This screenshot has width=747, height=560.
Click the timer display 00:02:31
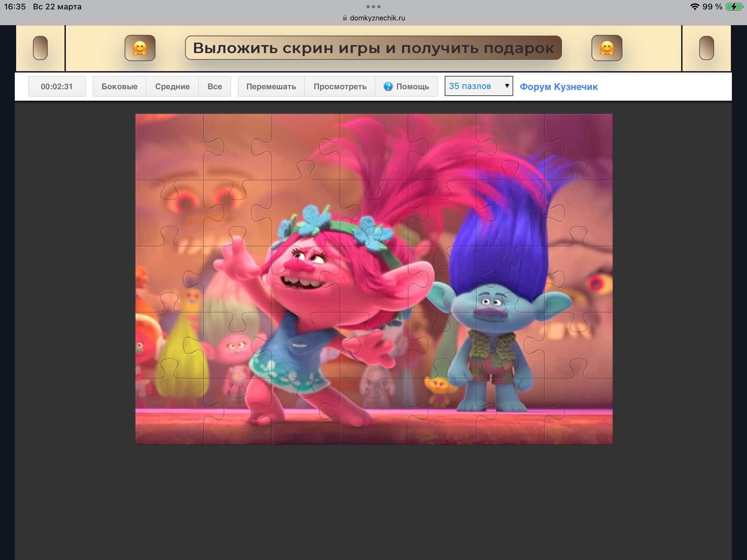click(57, 86)
